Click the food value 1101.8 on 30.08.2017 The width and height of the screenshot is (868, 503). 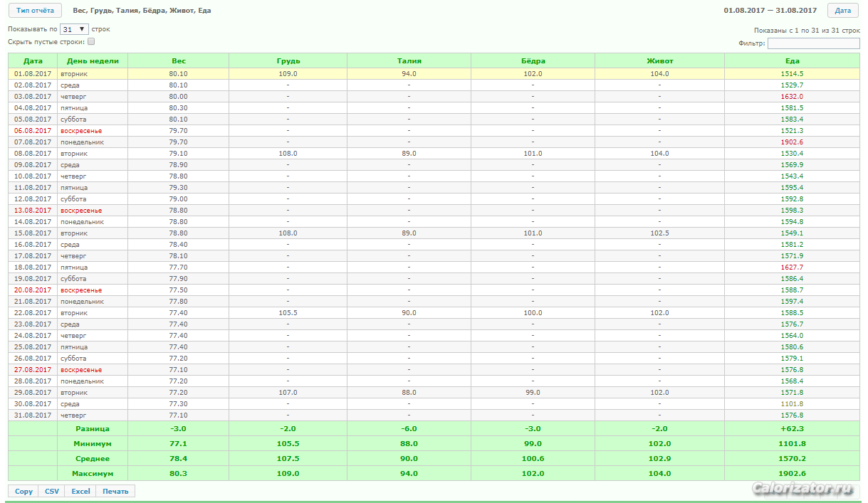792,403
